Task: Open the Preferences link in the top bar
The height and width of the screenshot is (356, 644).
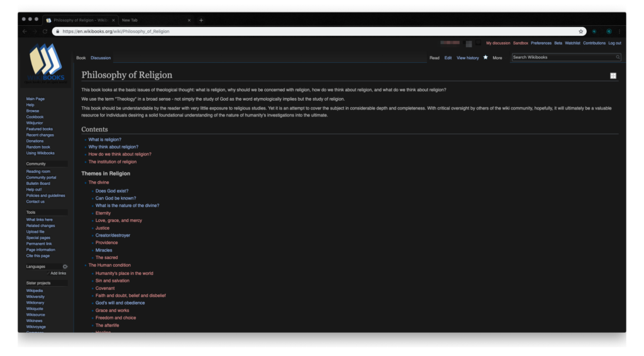Action: (x=541, y=43)
